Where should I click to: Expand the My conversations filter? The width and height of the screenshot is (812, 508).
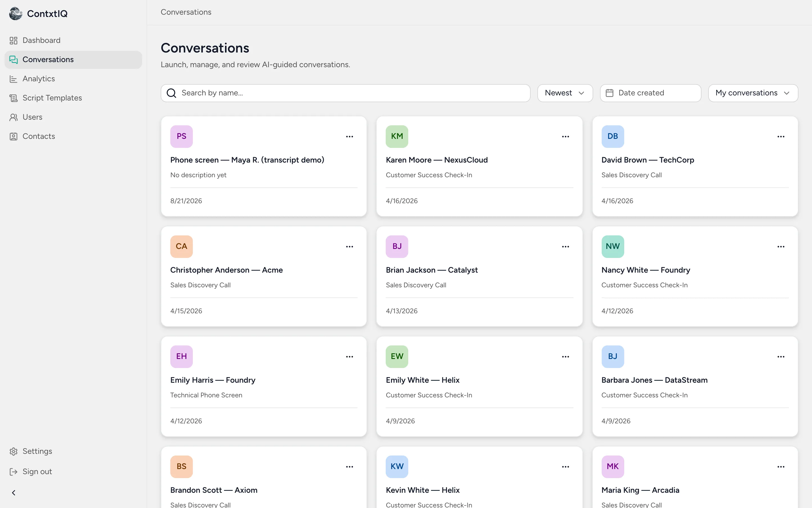pos(753,93)
